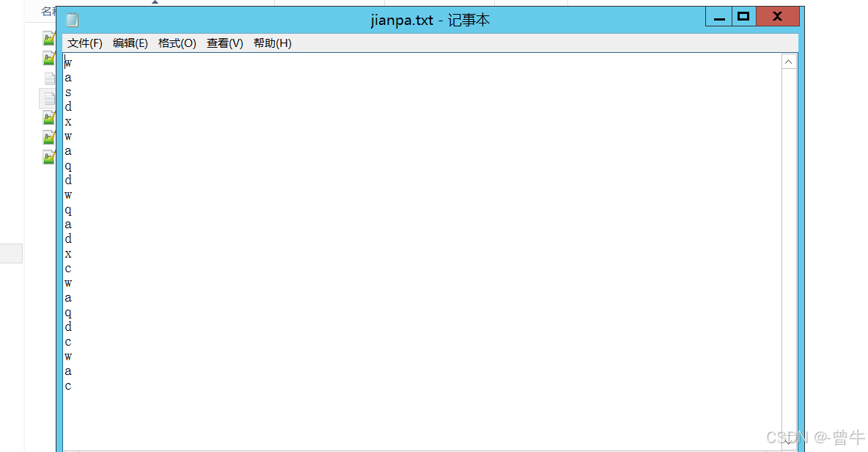Close the jianpa.txt Notepad window

pyautogui.click(x=778, y=17)
